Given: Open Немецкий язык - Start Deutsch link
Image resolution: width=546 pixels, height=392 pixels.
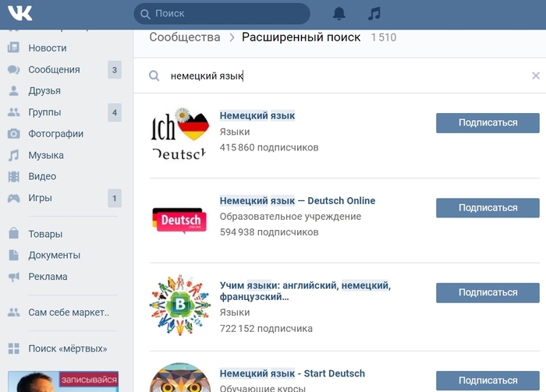Looking at the screenshot, I should [x=292, y=373].
